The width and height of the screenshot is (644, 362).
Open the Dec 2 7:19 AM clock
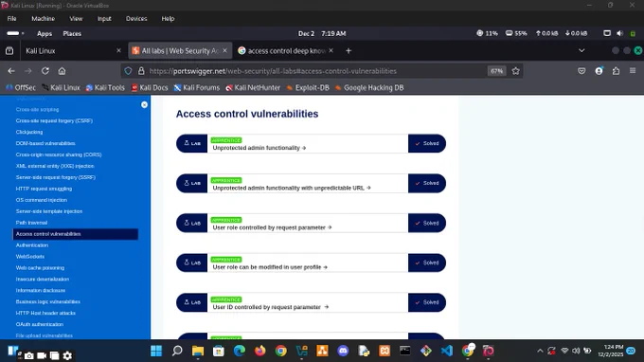pyautogui.click(x=322, y=34)
